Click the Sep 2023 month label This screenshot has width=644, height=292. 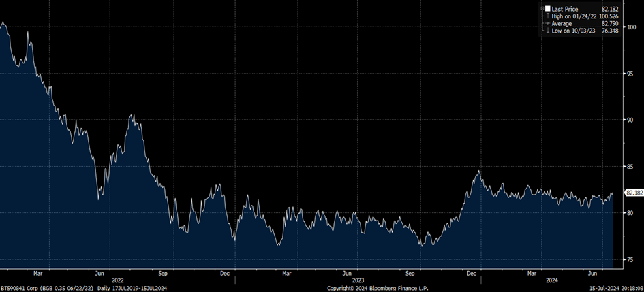click(x=410, y=272)
